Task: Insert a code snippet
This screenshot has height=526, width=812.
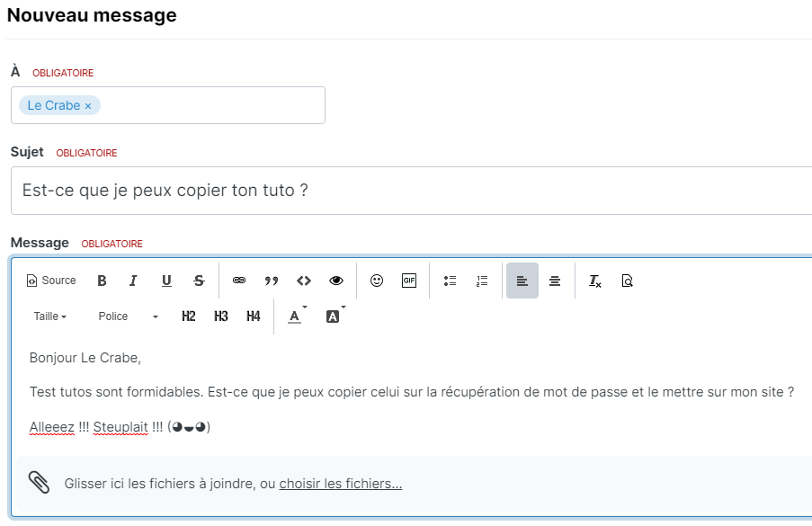Action: tap(304, 281)
